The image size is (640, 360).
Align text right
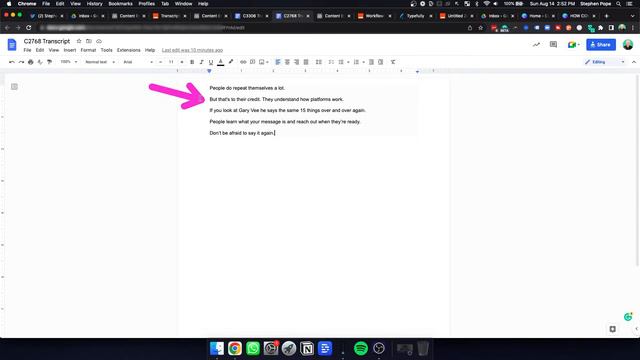coord(297,62)
